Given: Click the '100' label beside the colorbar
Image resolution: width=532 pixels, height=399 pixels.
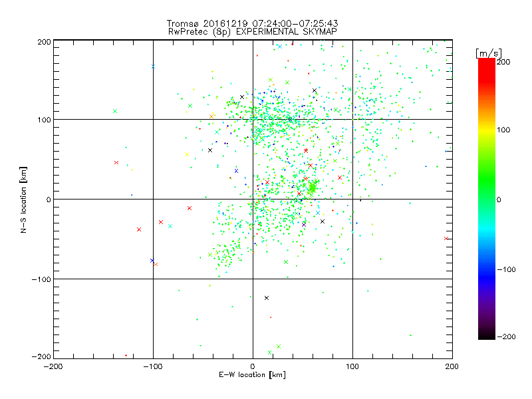Looking at the screenshot, I should [503, 130].
